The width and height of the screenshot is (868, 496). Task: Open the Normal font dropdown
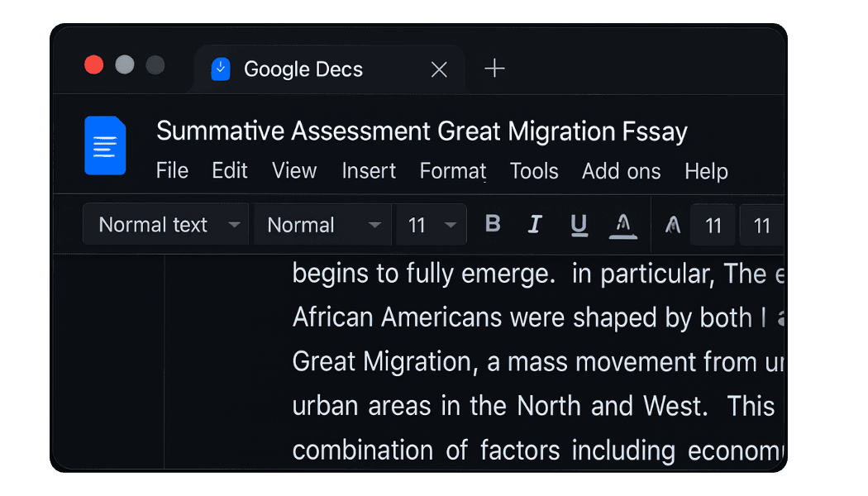(x=322, y=224)
